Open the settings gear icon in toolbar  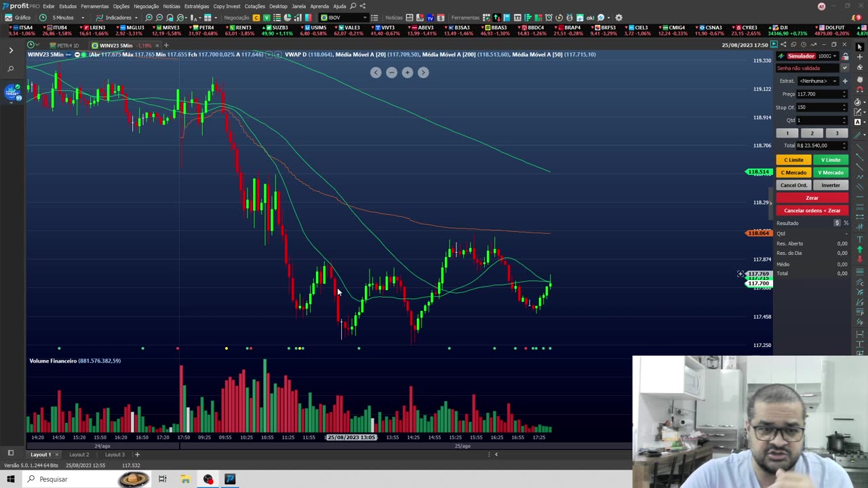point(618,18)
